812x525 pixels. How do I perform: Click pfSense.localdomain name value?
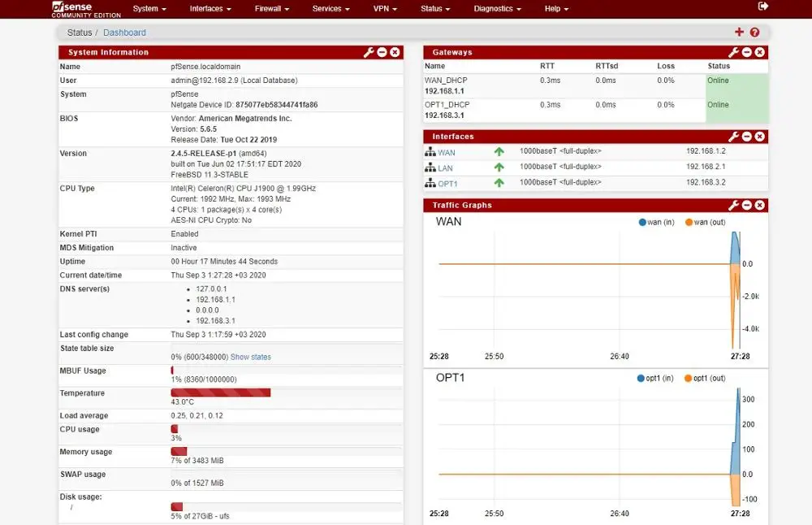click(205, 67)
